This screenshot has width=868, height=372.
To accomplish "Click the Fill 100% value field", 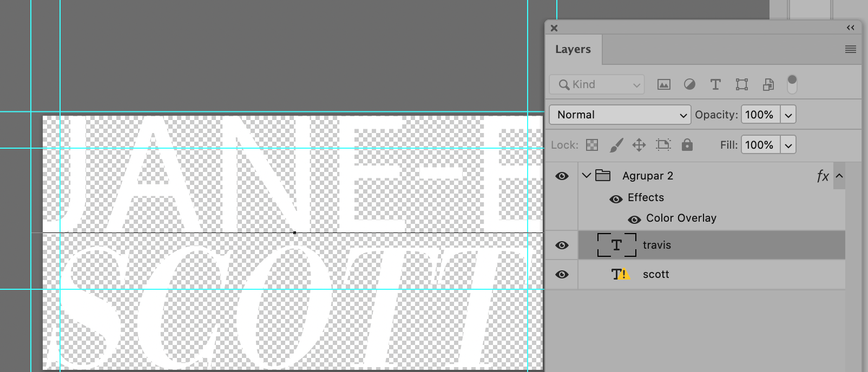I will pos(761,145).
